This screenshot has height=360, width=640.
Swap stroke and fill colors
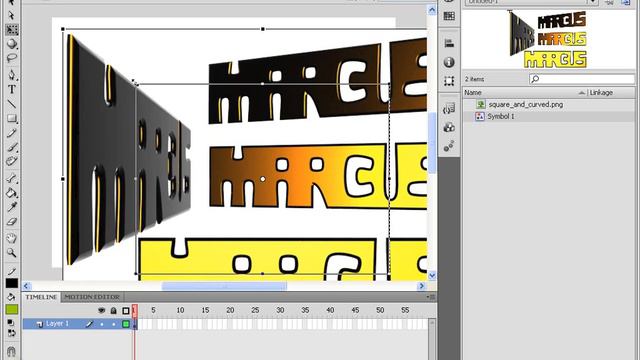click(11, 333)
